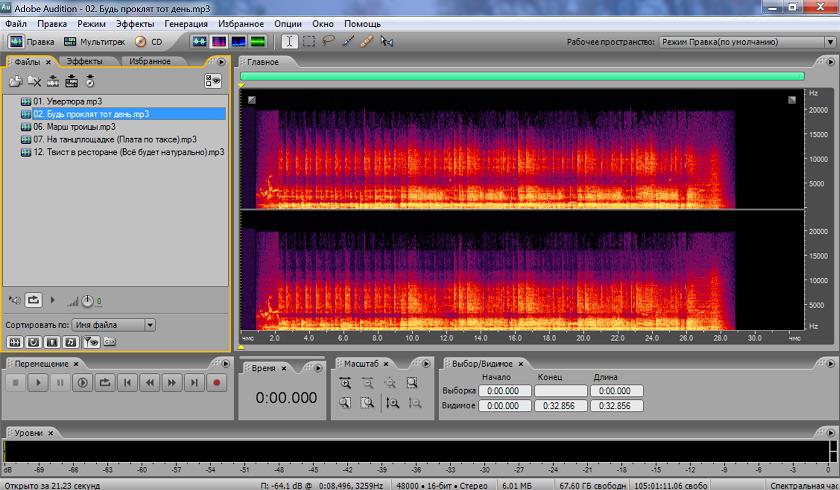The height and width of the screenshot is (490, 840).
Task: Start playback with the Play button
Action: [x=38, y=382]
